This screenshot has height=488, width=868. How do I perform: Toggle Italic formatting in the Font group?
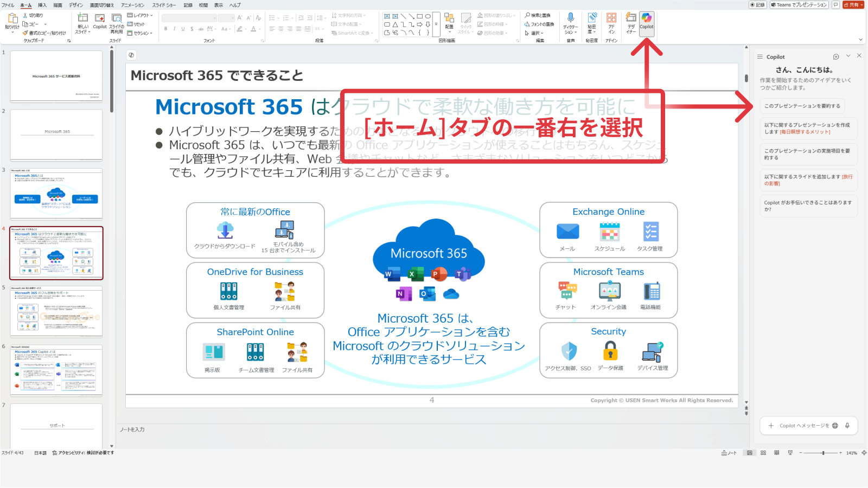[175, 29]
